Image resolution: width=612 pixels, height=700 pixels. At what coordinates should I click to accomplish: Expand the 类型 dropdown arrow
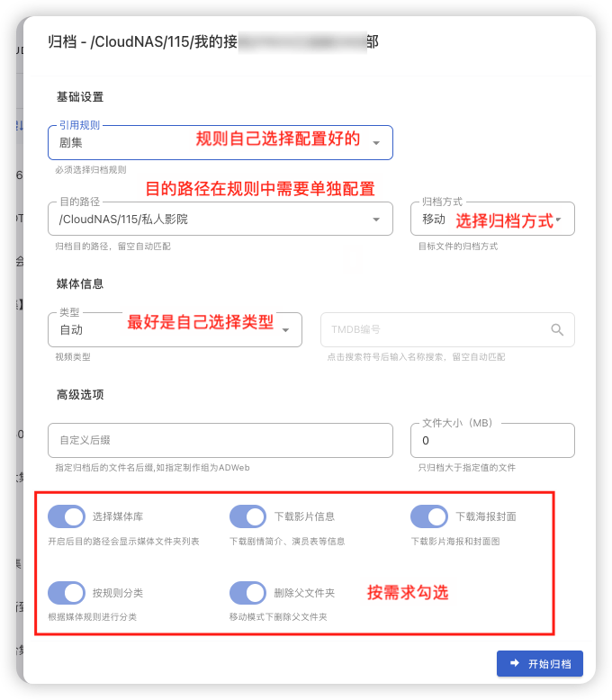coord(285,330)
